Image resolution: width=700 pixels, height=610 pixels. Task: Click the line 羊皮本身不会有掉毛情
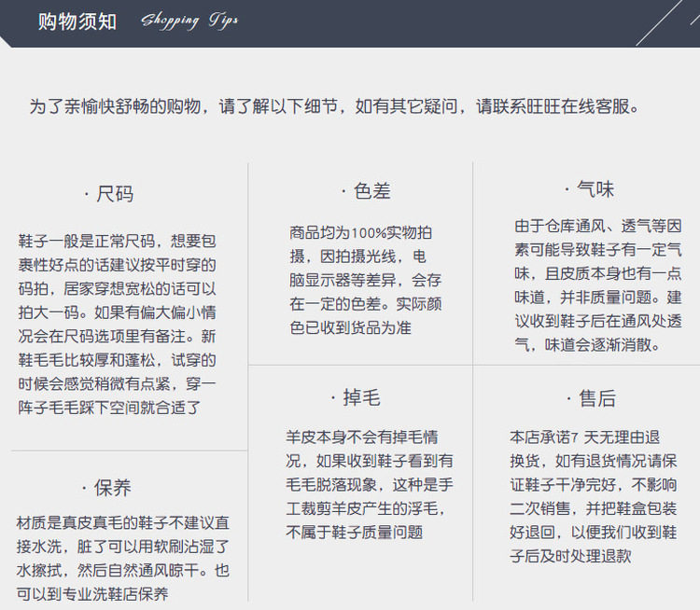pos(362,437)
